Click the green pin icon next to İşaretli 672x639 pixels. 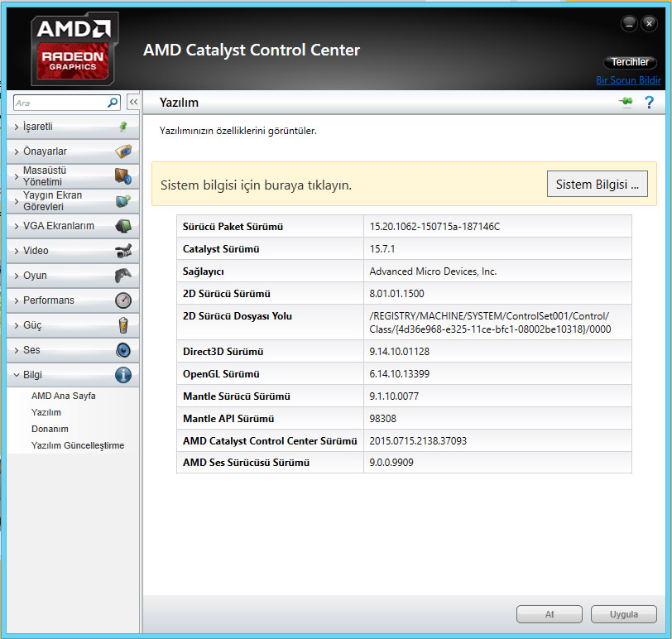coord(123,127)
